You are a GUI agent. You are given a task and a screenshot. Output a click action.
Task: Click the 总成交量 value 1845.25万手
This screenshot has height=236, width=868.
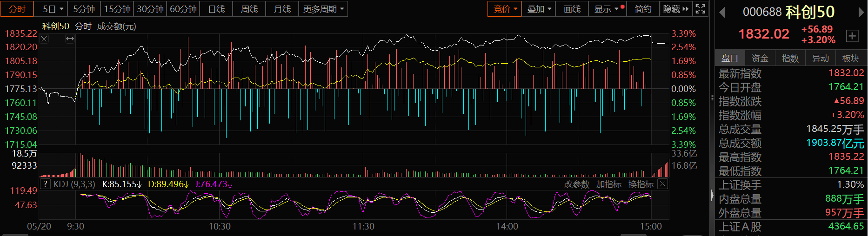coord(835,129)
